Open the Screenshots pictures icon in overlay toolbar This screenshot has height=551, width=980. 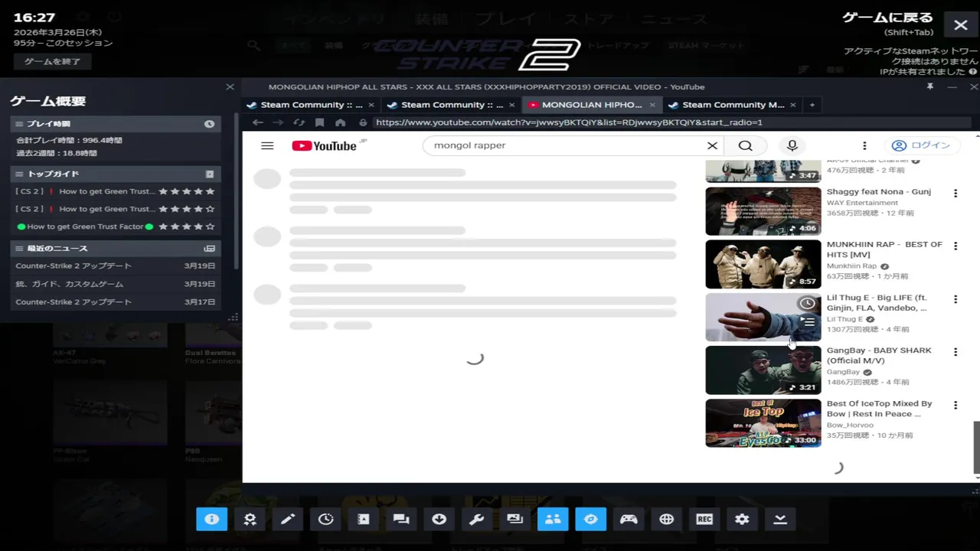515,519
